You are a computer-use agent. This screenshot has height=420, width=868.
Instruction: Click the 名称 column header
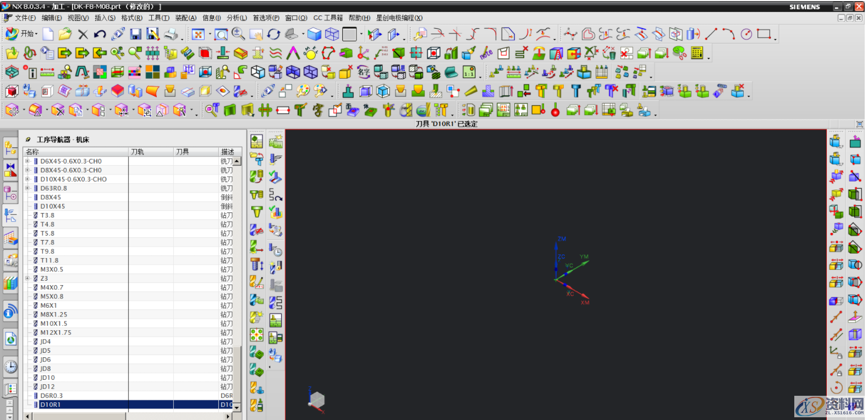(76, 151)
